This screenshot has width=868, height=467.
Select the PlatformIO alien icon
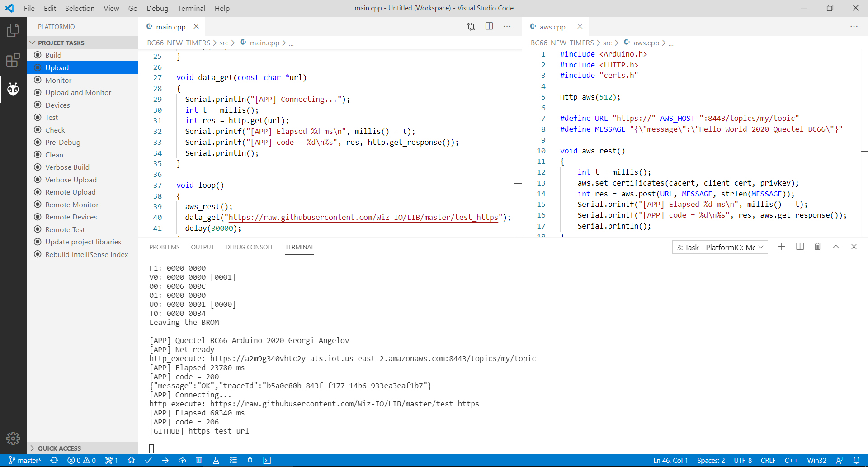tap(13, 89)
